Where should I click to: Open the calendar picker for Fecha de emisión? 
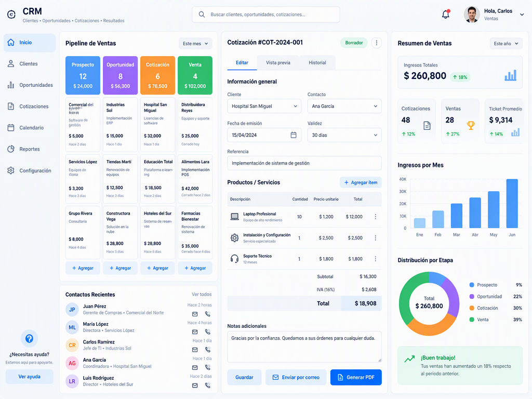pyautogui.click(x=294, y=135)
